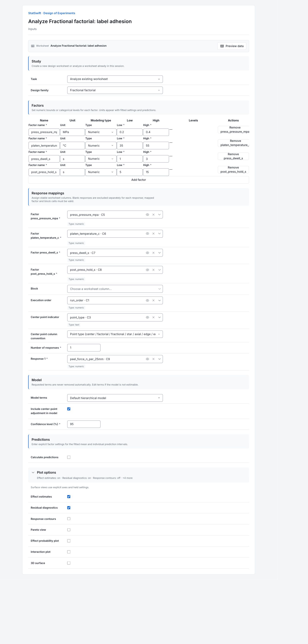Preview the peel_force_n_per_25mm · C9 column
Image resolution: width=308 pixels, height=644 pixels.
tap(147, 359)
